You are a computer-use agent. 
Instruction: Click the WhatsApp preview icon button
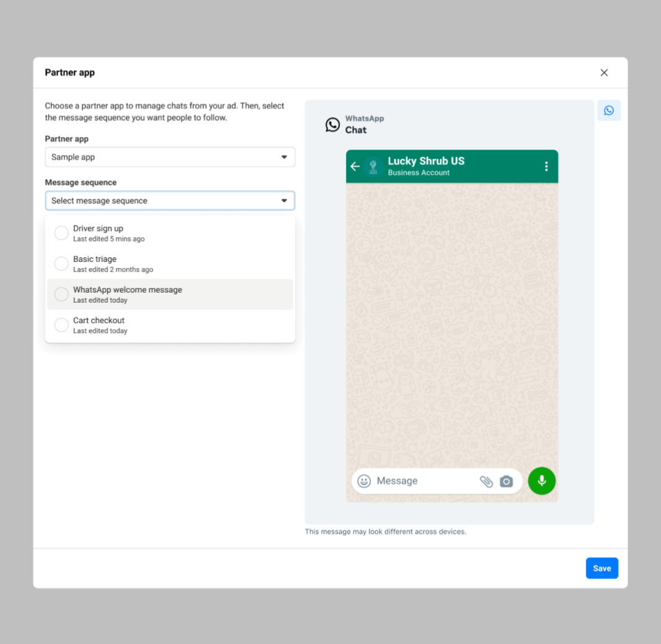[609, 110]
